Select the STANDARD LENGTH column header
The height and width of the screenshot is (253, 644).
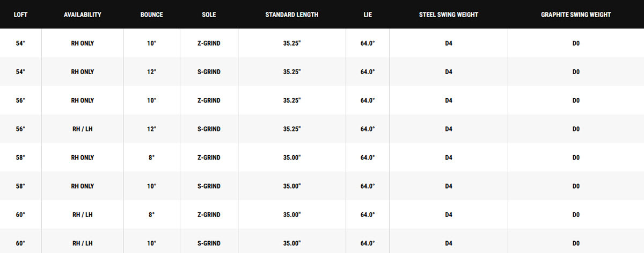pyautogui.click(x=292, y=15)
